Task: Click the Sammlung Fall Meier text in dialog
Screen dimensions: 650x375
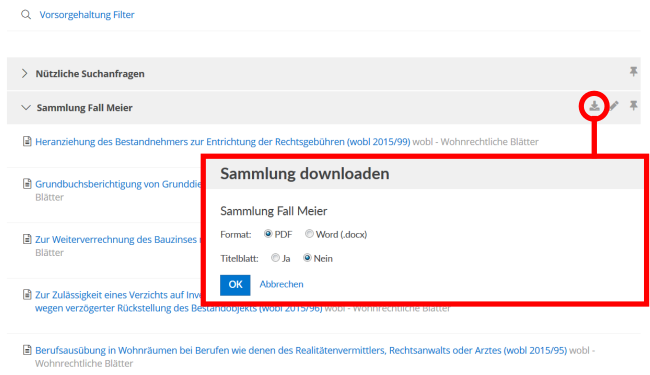Action: [x=274, y=211]
